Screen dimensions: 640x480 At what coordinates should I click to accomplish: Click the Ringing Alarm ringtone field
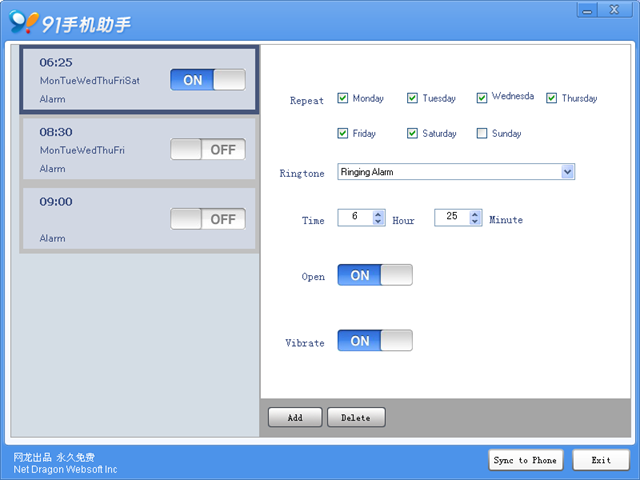456,172
